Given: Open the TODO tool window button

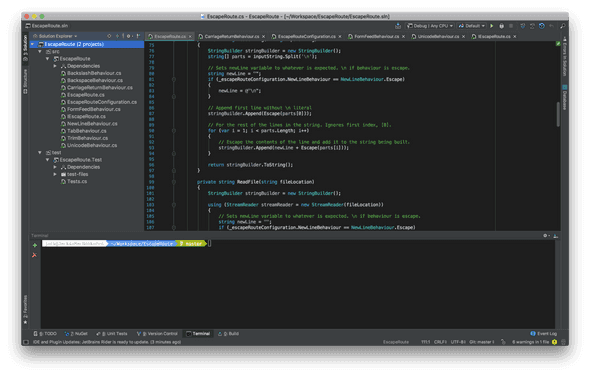Looking at the screenshot, I should pyautogui.click(x=45, y=333).
